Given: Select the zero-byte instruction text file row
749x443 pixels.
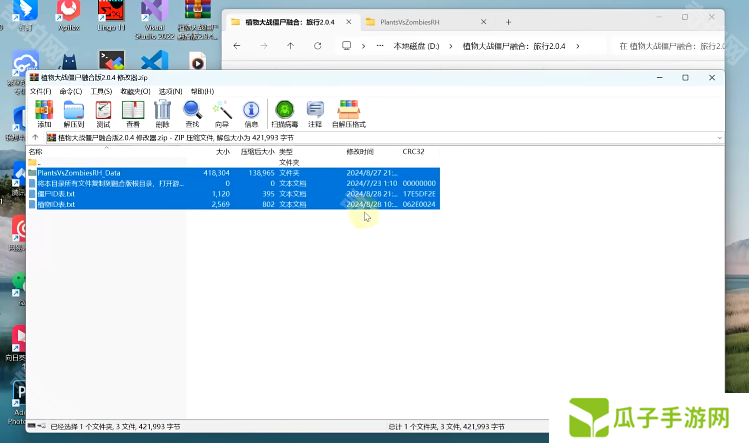Looking at the screenshot, I should pyautogui.click(x=234, y=184).
